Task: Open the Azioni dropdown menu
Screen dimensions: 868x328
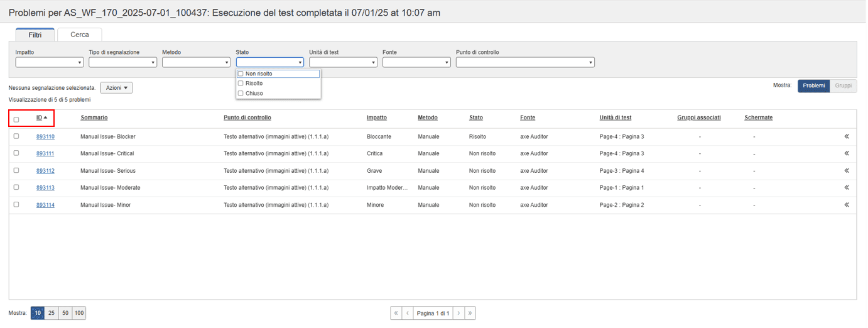Action: point(116,88)
